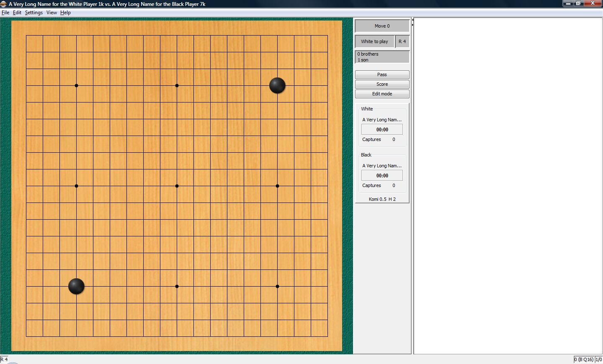Click the black stone in the lower-left corner
603x364 pixels.
(x=76, y=286)
